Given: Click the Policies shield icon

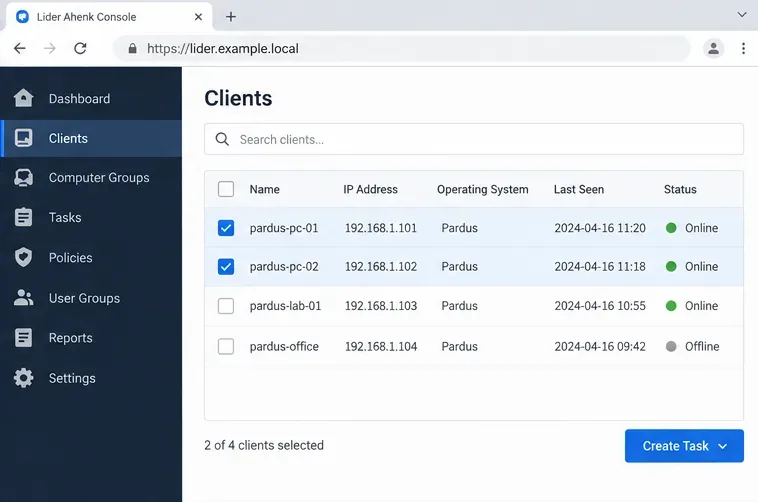Looking at the screenshot, I should click(23, 257).
